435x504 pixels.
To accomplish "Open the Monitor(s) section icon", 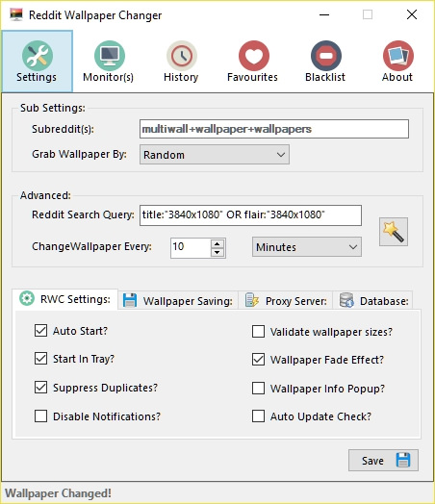I will [x=110, y=56].
